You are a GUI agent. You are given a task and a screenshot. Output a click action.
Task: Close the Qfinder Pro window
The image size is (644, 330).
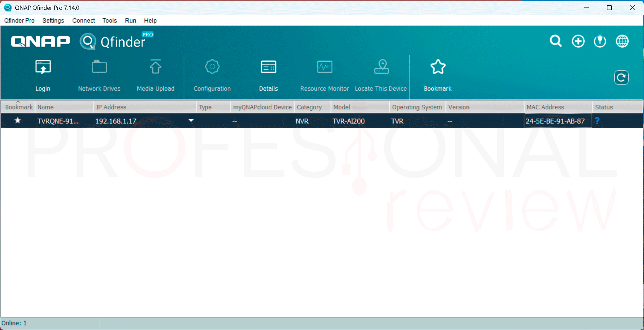[632, 8]
